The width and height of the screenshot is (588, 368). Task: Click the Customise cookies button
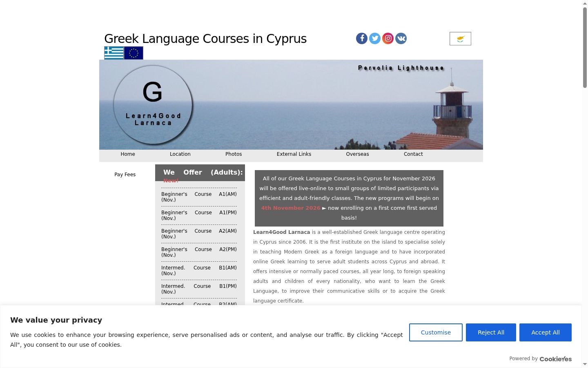tap(436, 332)
